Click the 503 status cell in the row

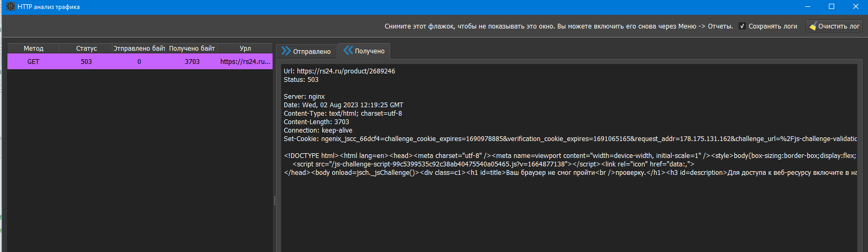click(x=86, y=62)
